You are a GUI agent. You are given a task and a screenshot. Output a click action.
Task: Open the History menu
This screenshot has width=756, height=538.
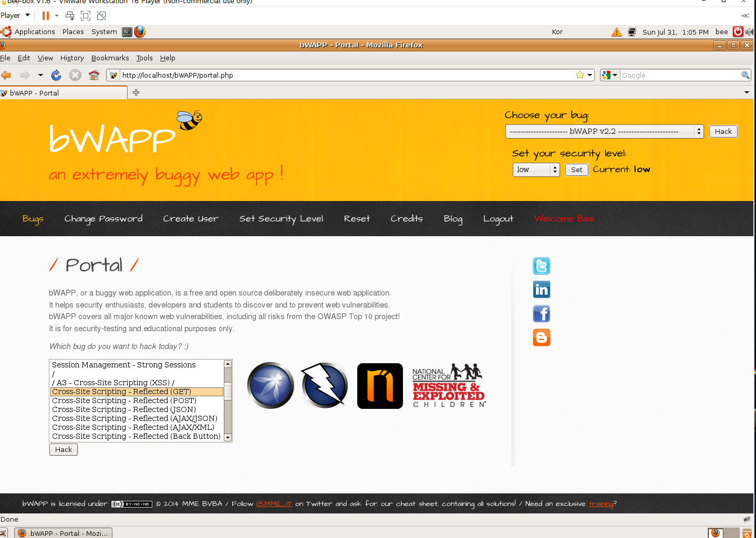pyautogui.click(x=72, y=58)
